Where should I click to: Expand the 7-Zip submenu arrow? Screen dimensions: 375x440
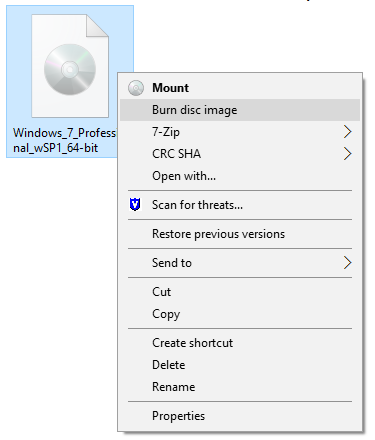(347, 132)
